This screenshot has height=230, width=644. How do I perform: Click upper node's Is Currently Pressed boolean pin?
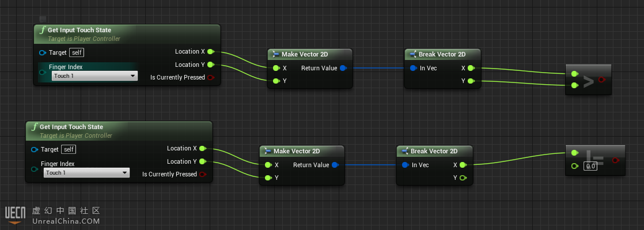click(211, 77)
